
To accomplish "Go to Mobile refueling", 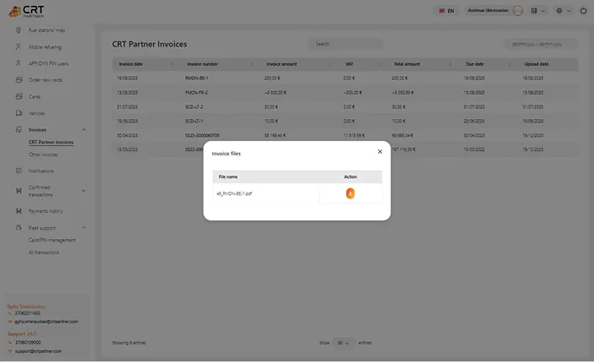I will coord(45,47).
